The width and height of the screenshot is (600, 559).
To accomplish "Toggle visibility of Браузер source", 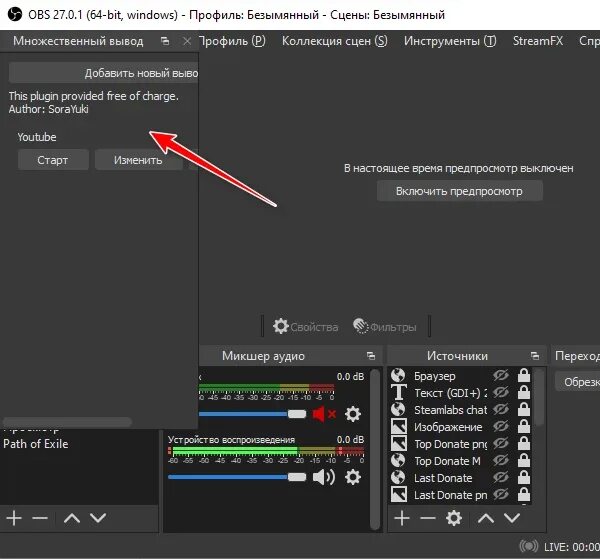I will click(501, 375).
